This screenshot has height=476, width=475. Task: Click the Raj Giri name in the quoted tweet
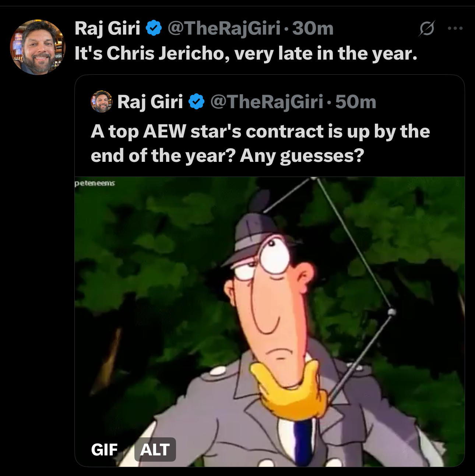tap(150, 102)
